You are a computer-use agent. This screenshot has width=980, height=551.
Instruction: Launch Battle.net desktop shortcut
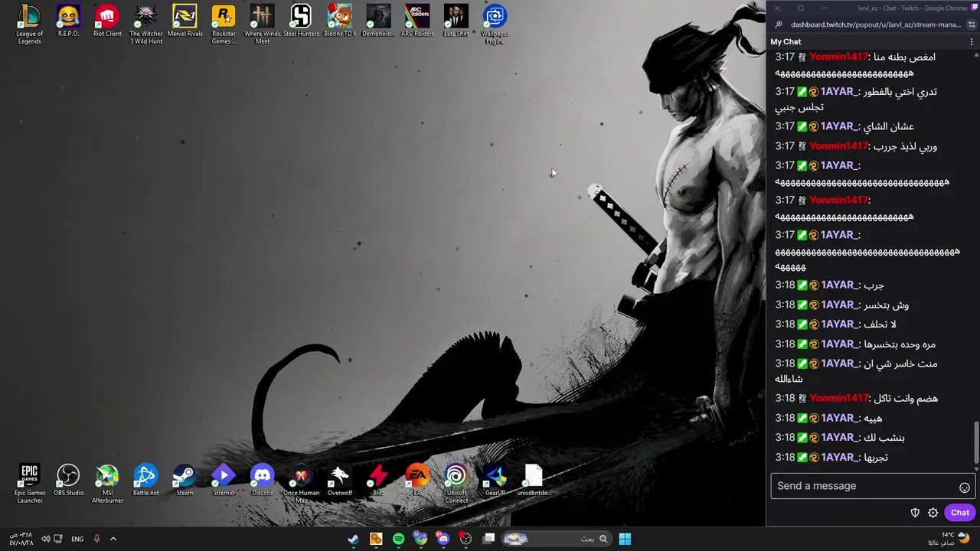[x=145, y=481]
